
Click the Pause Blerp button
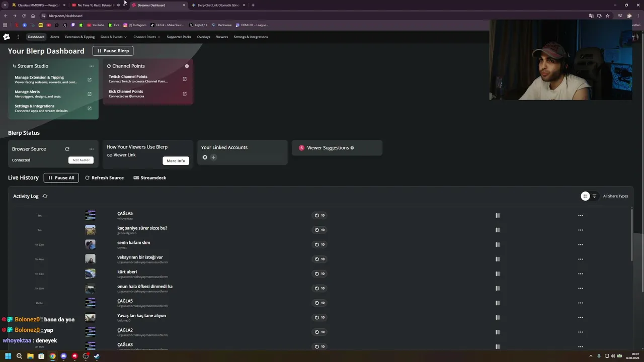pyautogui.click(x=113, y=51)
